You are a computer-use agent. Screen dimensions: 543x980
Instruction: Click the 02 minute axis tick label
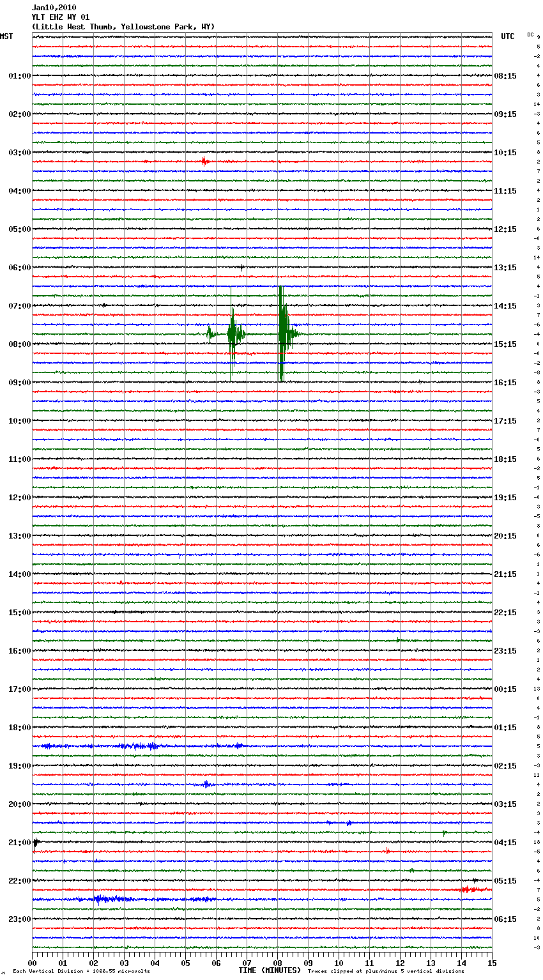coord(93,963)
